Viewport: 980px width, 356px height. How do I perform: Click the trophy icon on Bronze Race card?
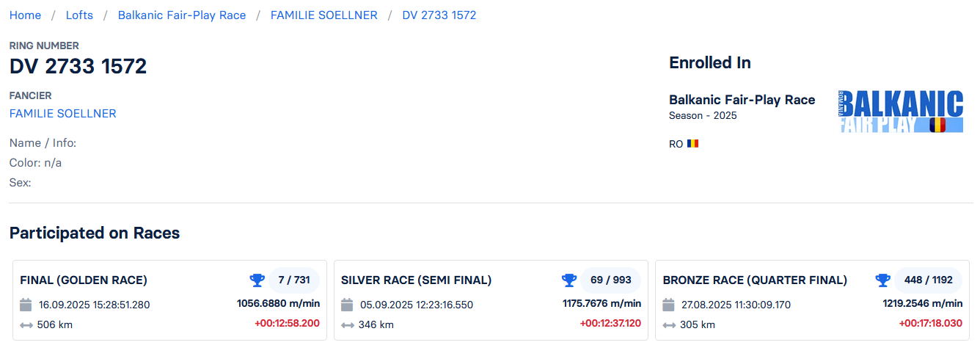882,280
